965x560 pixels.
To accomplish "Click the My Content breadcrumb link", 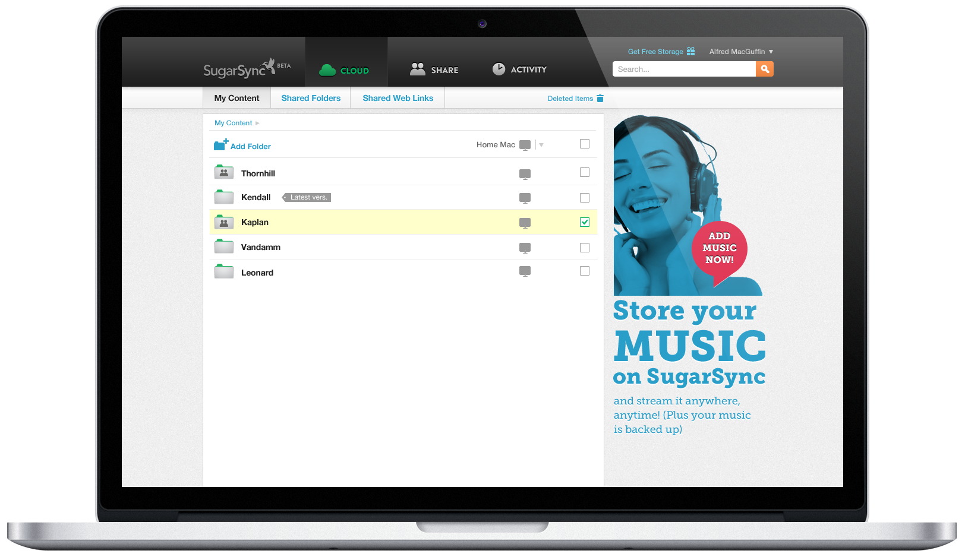I will 233,123.
